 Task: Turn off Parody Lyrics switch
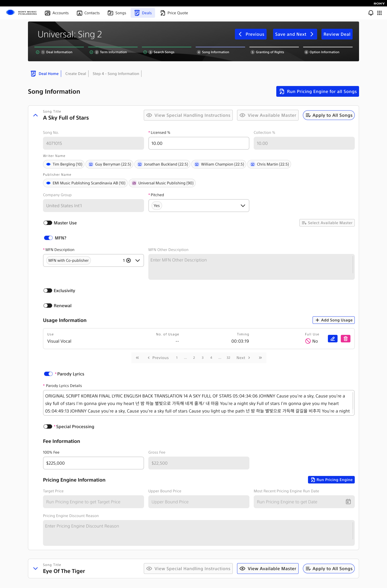pyautogui.click(x=48, y=374)
